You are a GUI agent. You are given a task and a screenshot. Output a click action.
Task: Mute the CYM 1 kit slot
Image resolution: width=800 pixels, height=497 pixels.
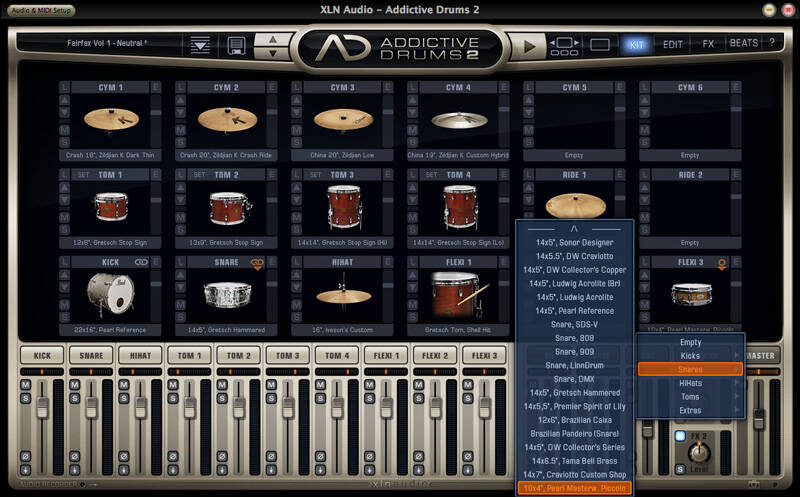[x=64, y=130]
